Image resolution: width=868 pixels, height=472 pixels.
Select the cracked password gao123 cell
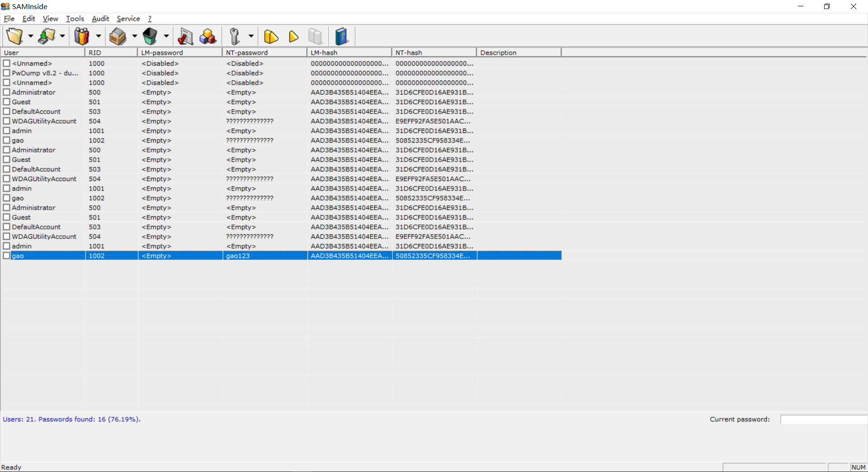265,256
